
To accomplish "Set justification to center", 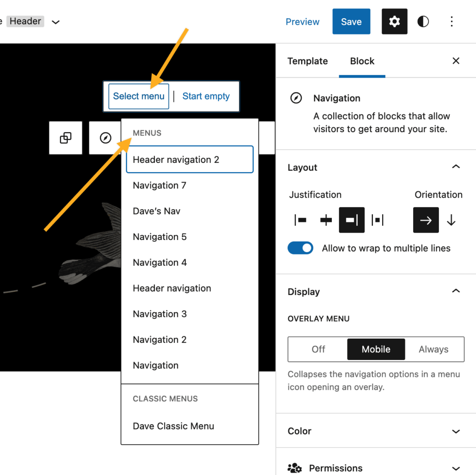I will tap(326, 220).
